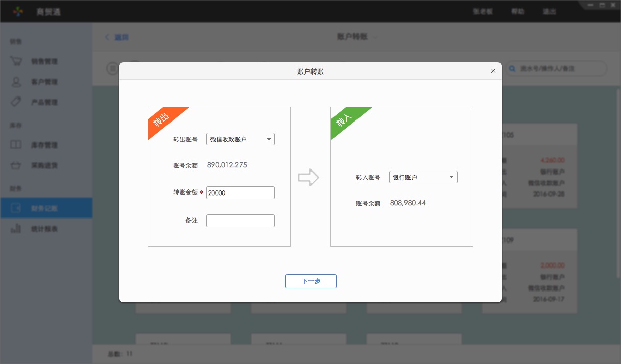Click the 转账金额 amount field
The width and height of the screenshot is (621, 364).
240,192
